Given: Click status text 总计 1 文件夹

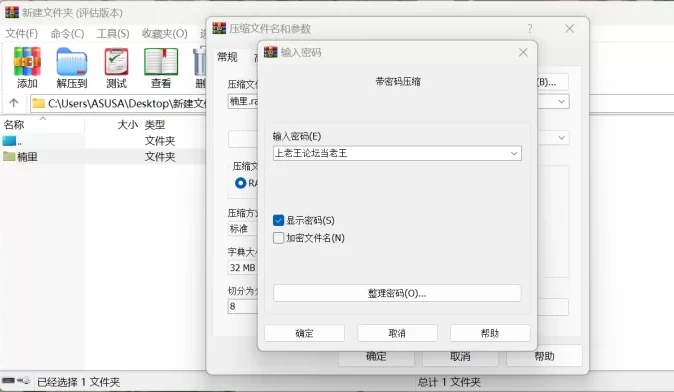Looking at the screenshot, I should 449,382.
